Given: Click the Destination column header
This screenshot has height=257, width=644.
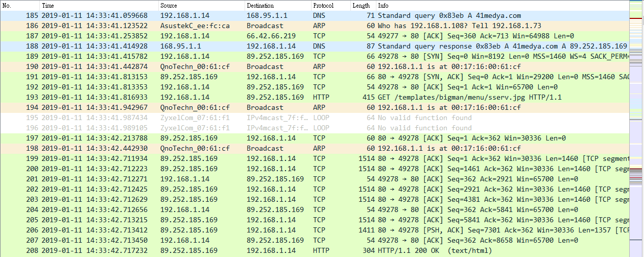Looking at the screenshot, I should tap(278, 5).
